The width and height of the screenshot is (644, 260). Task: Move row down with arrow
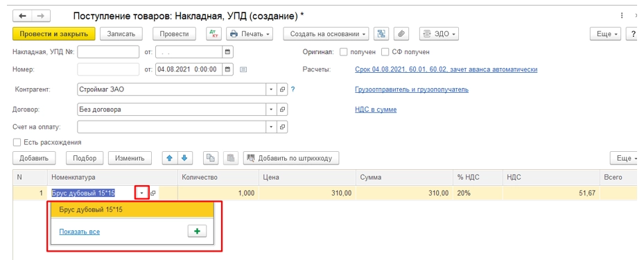184,158
